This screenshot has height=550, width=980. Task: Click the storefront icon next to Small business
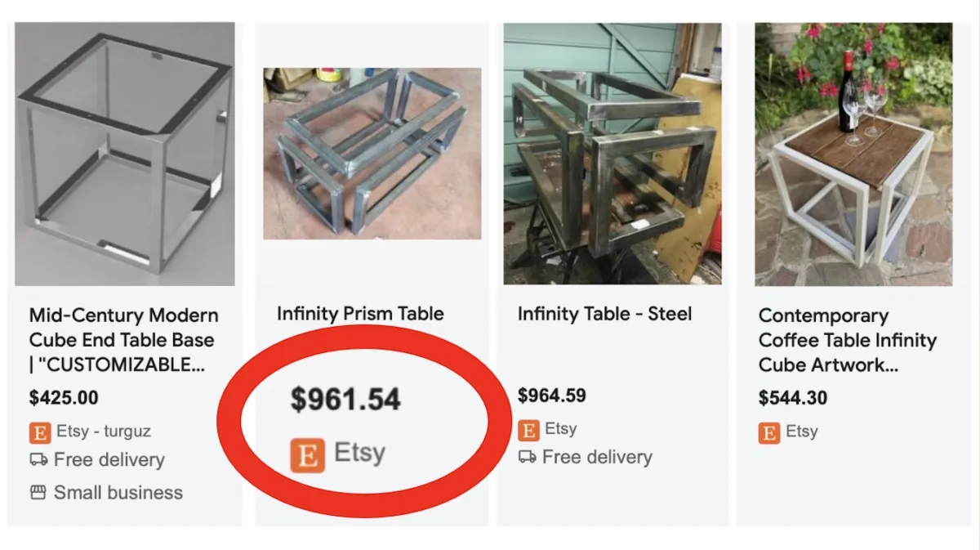38,493
